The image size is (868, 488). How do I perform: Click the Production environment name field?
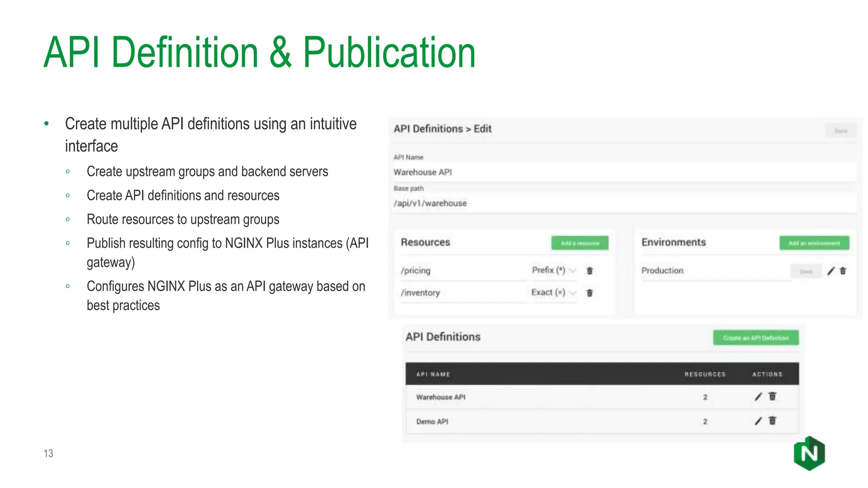[x=715, y=271]
